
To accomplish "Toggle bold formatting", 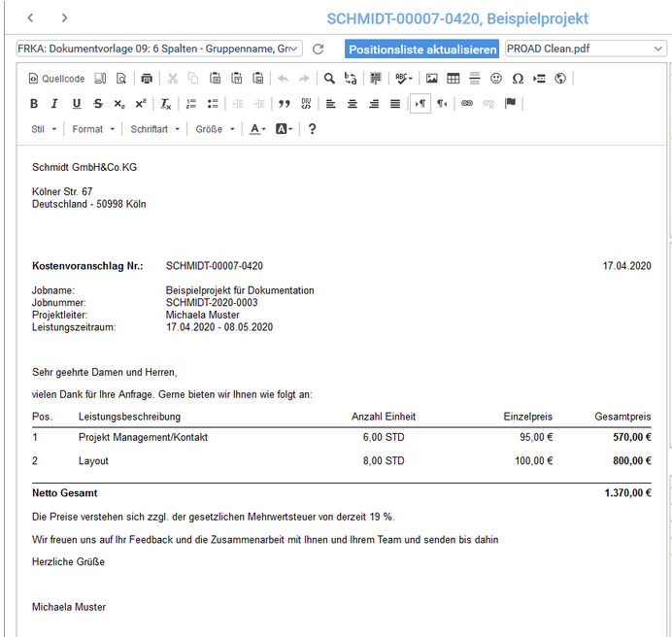I will click(34, 104).
